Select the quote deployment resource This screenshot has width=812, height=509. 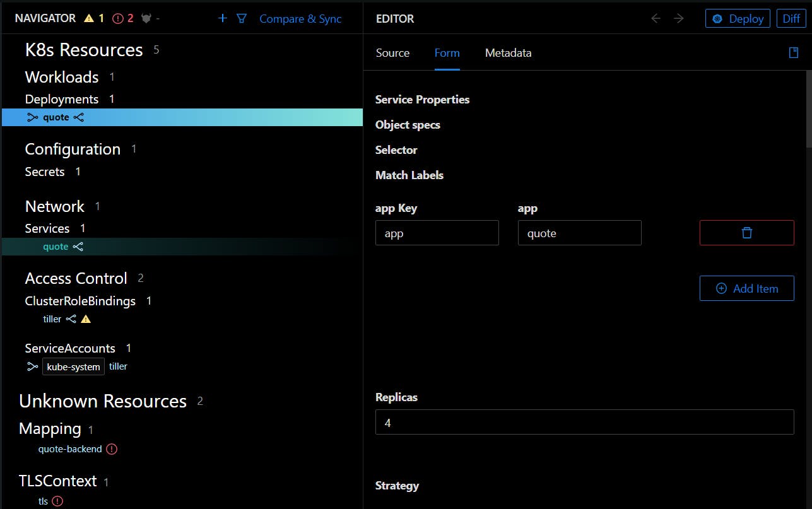[56, 117]
